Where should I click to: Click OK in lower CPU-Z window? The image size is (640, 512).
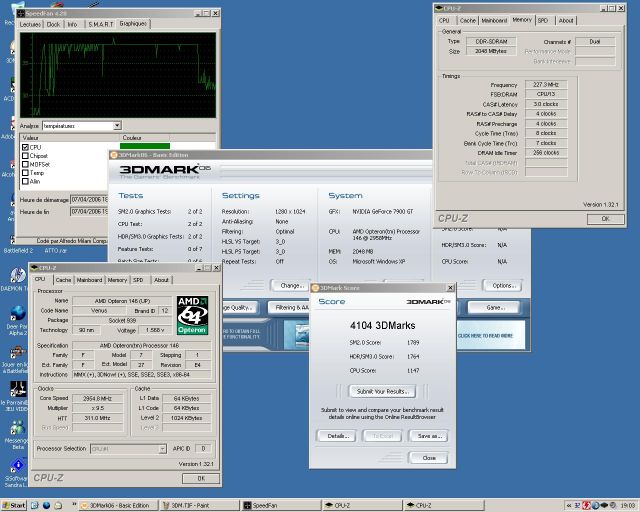click(201, 478)
